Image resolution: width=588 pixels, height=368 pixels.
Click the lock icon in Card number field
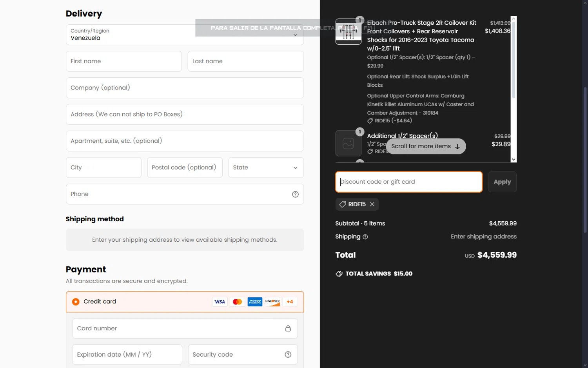(288, 328)
